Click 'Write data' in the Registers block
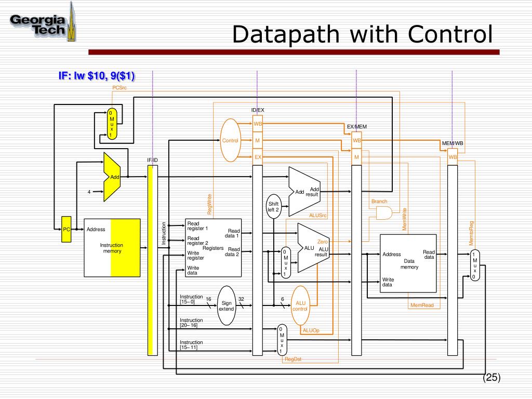532x399 pixels. [193, 270]
